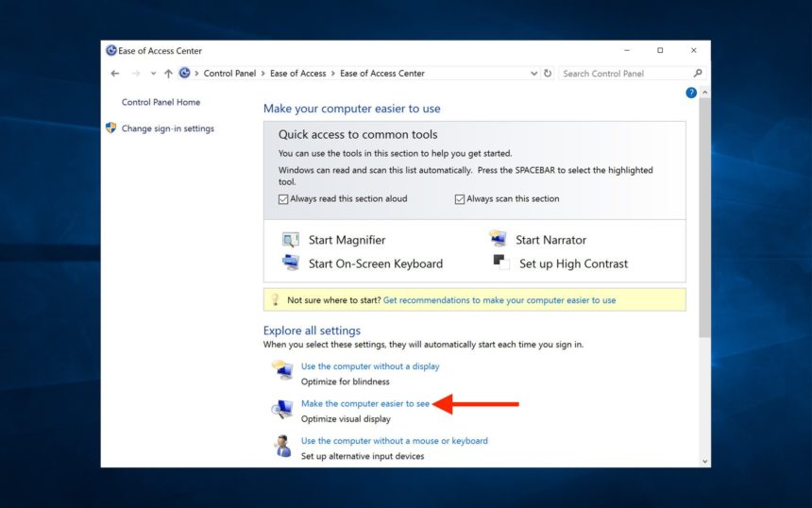Click the On-Screen Keyboard icon
The width and height of the screenshot is (812, 508).
click(x=290, y=262)
